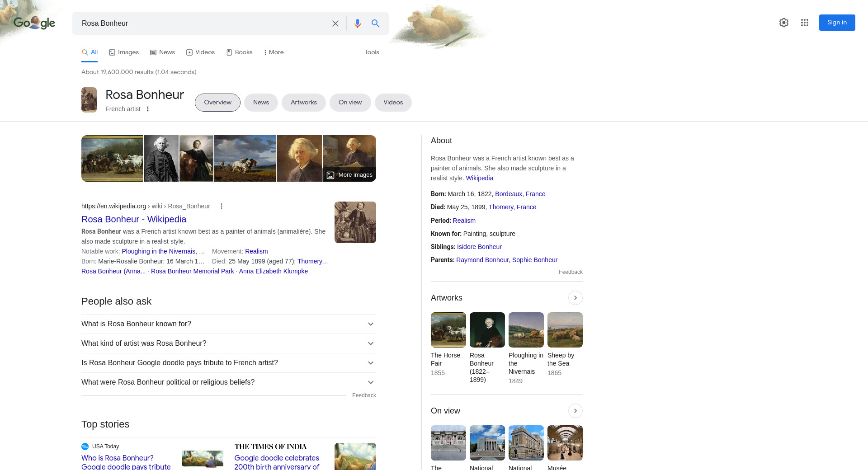Switch to the Images search tab

point(124,52)
